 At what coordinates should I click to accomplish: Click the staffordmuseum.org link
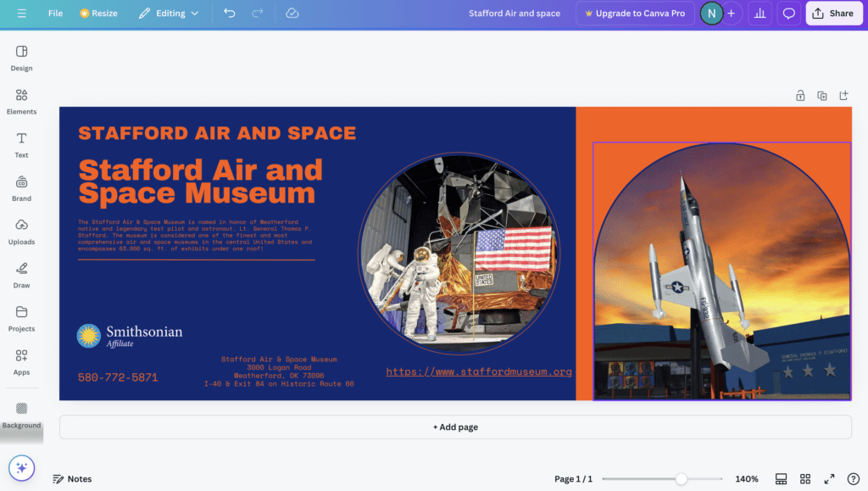click(479, 371)
